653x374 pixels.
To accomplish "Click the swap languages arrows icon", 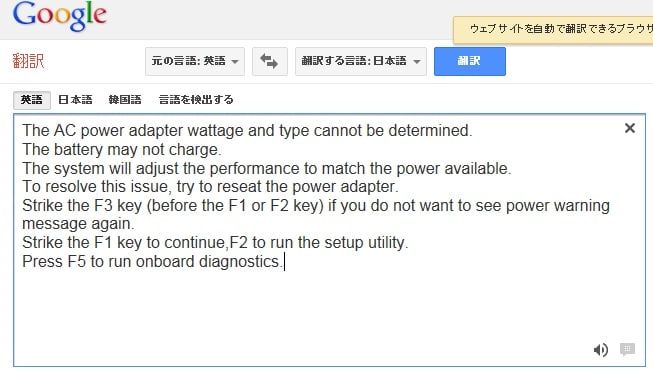I will pos(269,61).
